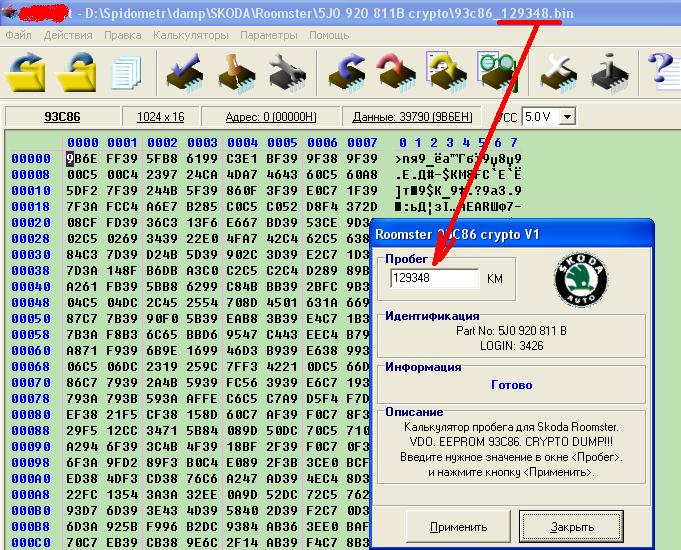
Task: Select hex cell 2C45 in row 00048
Action: tap(162, 303)
